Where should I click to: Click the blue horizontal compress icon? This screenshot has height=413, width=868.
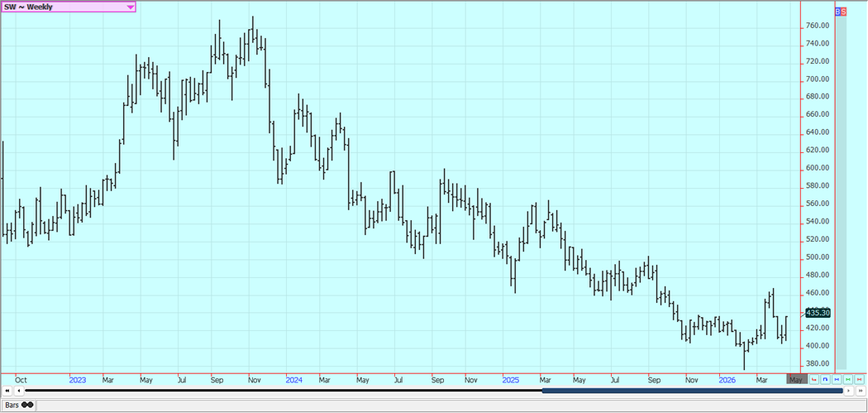(837, 380)
